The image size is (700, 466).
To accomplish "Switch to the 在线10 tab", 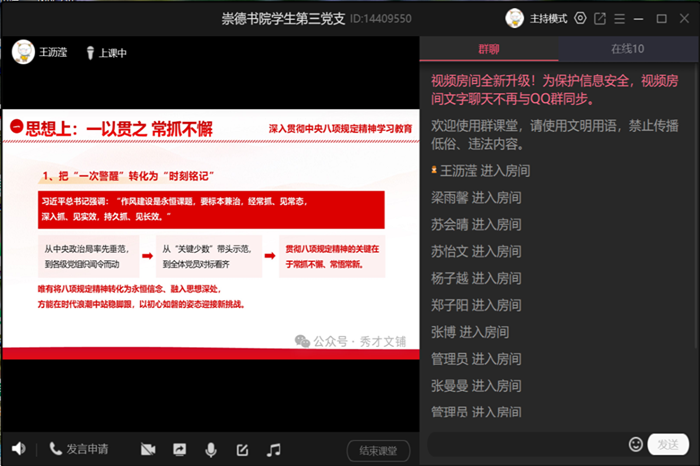I will (x=627, y=50).
